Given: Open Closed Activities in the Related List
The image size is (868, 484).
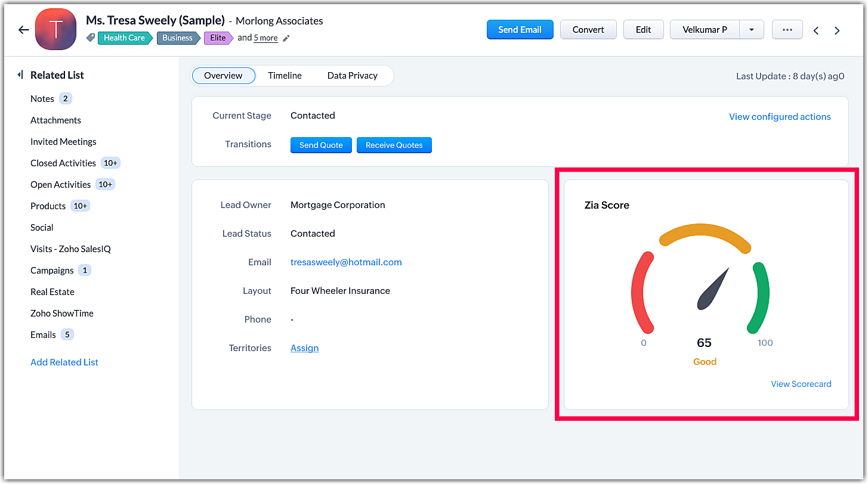Looking at the screenshot, I should [x=63, y=163].
